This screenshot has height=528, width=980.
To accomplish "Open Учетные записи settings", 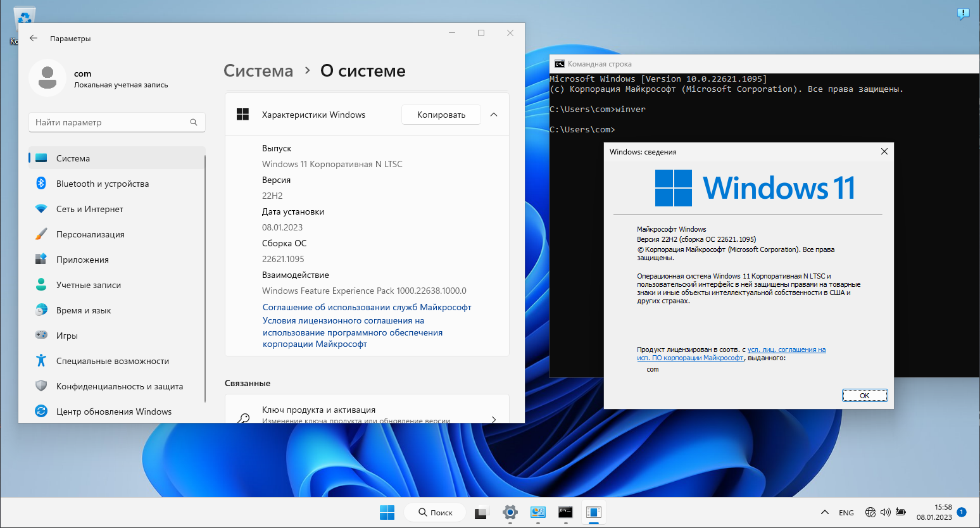I will tap(117, 285).
